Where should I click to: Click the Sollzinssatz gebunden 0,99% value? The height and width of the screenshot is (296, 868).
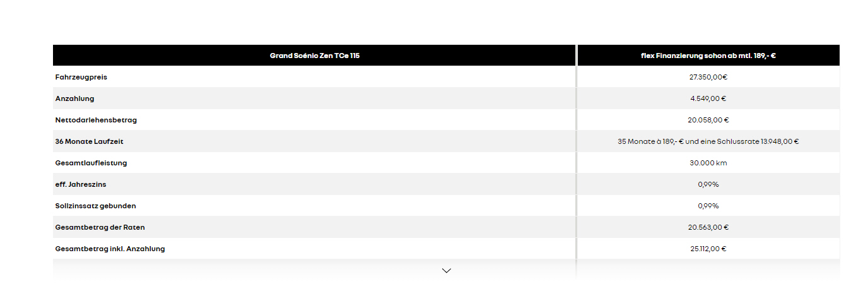708,206
